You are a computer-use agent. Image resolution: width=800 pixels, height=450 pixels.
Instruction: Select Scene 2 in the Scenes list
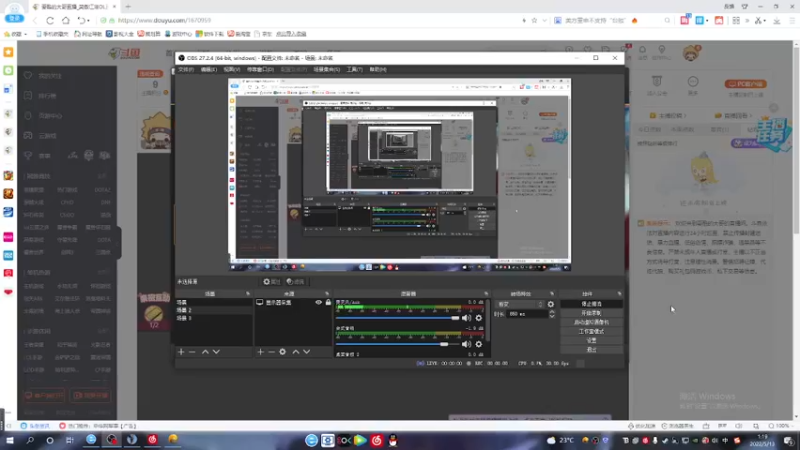[x=214, y=310]
